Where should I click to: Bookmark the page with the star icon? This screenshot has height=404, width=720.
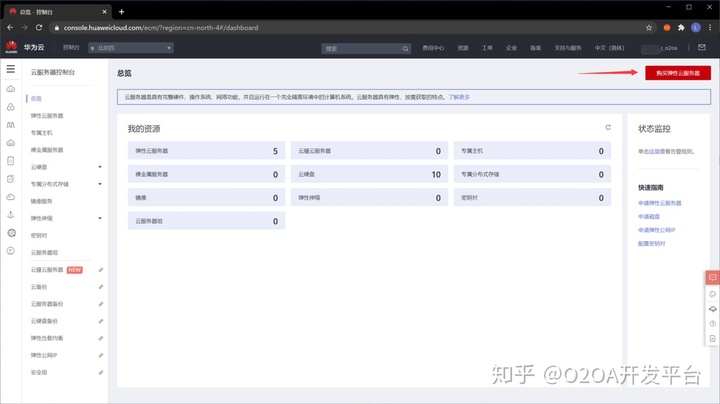tap(649, 28)
